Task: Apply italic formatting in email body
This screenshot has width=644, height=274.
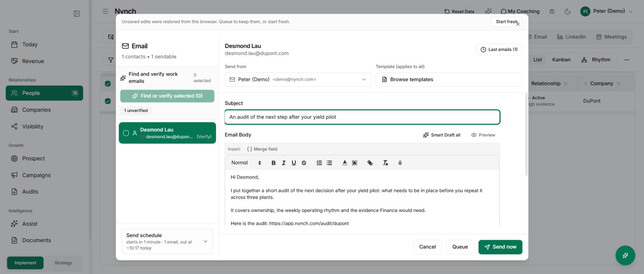Action: [x=284, y=163]
